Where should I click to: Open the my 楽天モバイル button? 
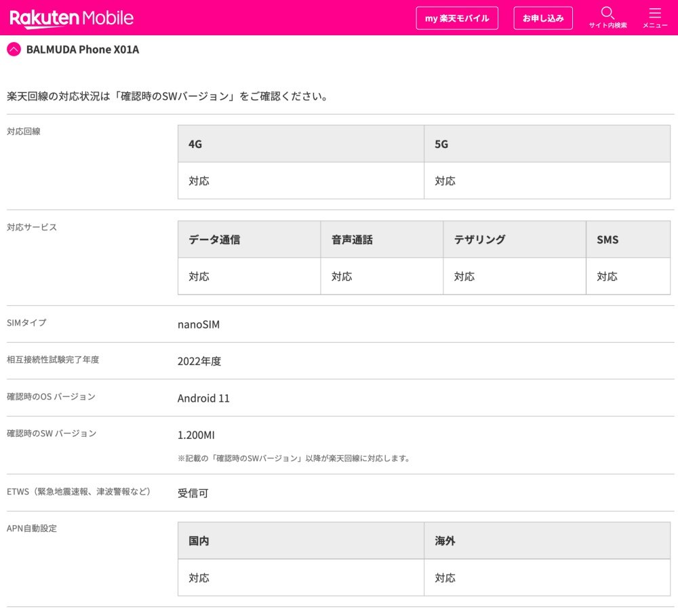[x=457, y=18]
